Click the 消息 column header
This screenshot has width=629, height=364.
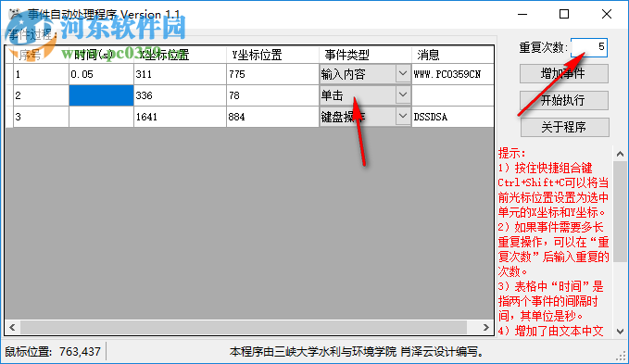452,55
